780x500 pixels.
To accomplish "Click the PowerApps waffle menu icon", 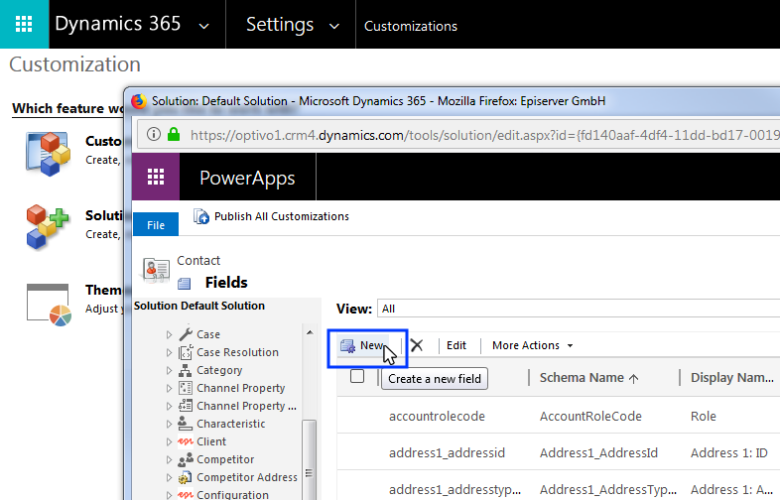I will point(155,178).
